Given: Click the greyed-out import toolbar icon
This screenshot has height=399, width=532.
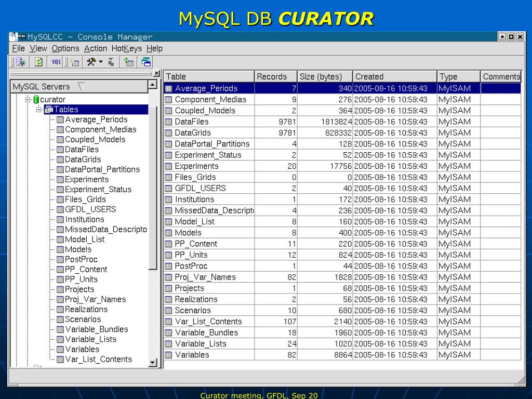Looking at the screenshot, I should click(x=111, y=62).
